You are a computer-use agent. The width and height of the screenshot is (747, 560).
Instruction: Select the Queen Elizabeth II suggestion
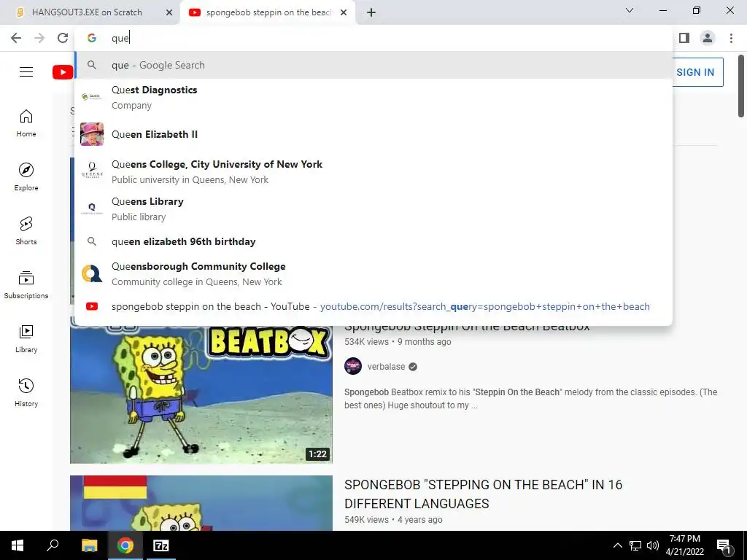(x=373, y=134)
